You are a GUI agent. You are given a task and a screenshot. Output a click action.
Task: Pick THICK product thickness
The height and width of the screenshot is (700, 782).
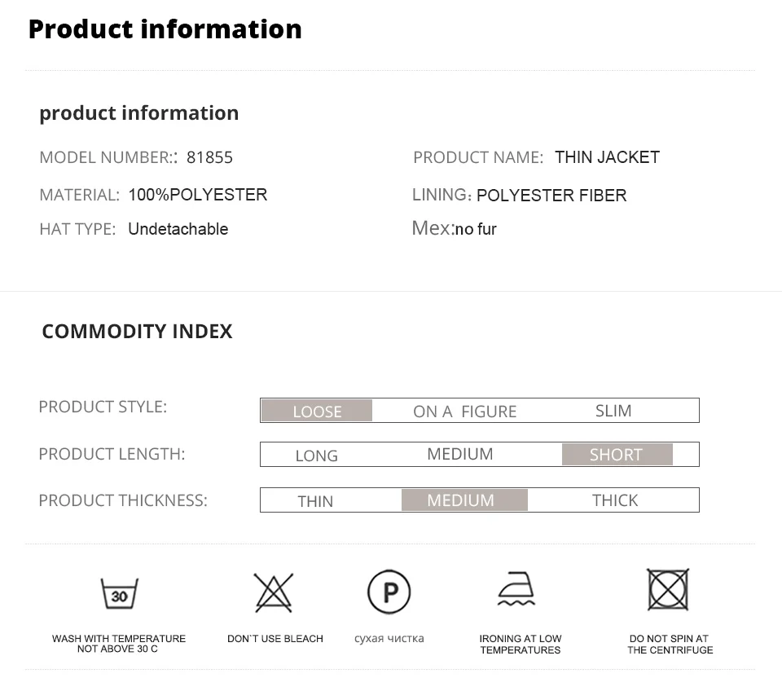coord(615,500)
